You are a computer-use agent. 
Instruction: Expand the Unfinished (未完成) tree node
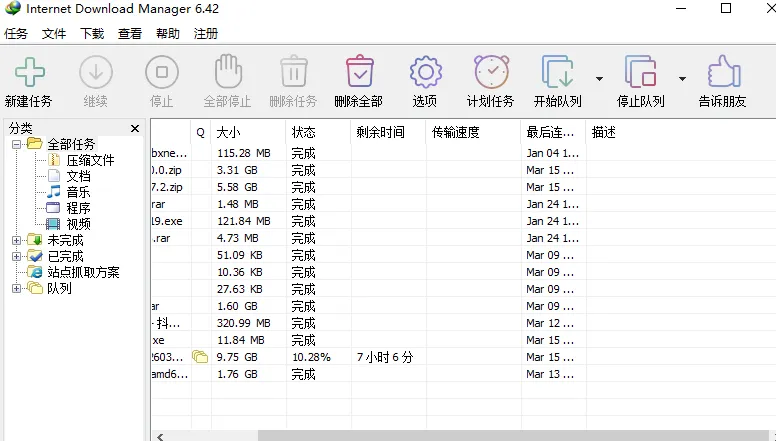click(16, 240)
